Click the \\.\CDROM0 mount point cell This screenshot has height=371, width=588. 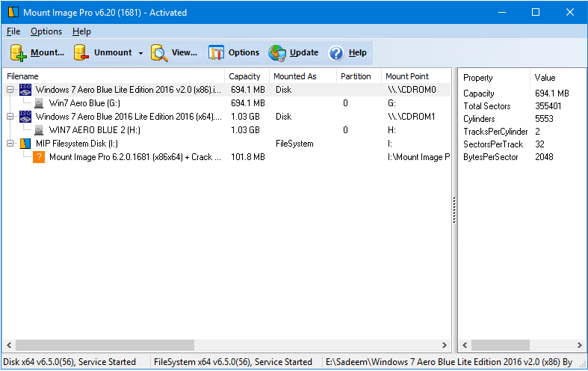tap(412, 90)
